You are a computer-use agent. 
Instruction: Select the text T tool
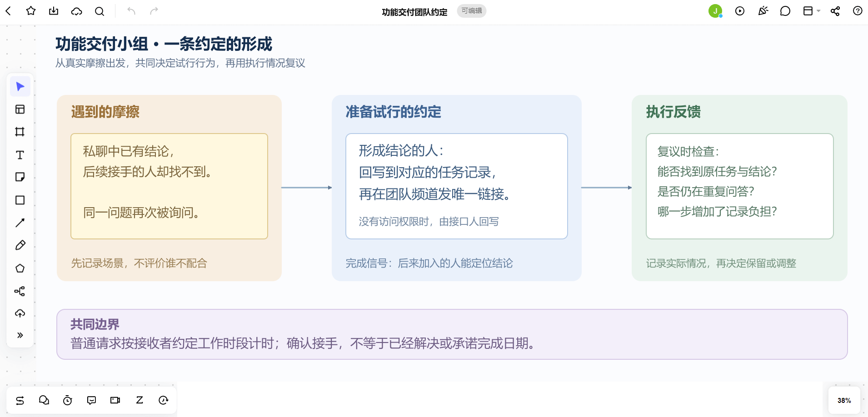point(20,155)
